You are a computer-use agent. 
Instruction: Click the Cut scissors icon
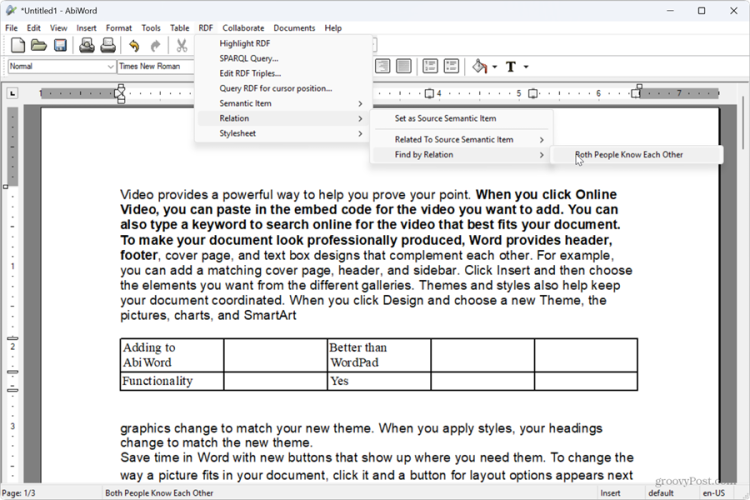click(x=181, y=46)
